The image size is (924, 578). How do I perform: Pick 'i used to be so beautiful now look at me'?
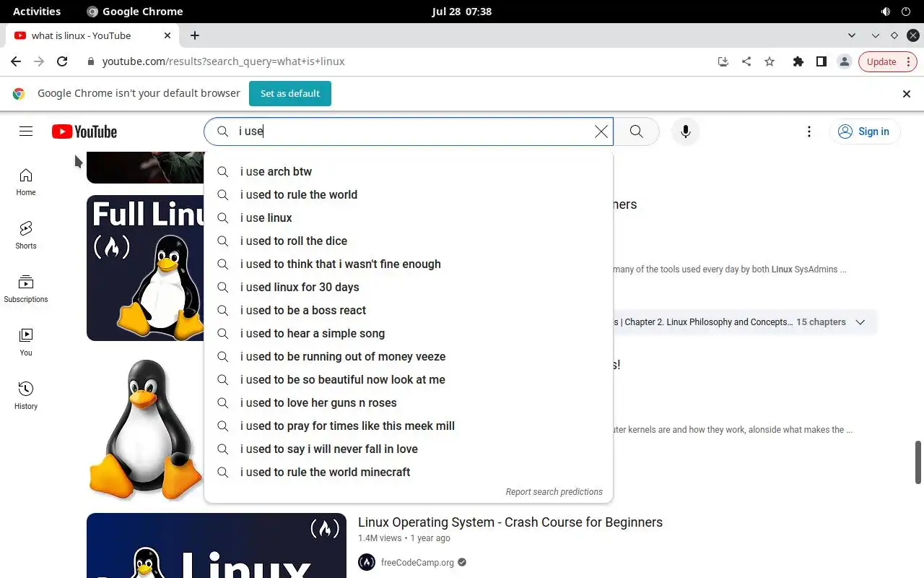pyautogui.click(x=409, y=379)
